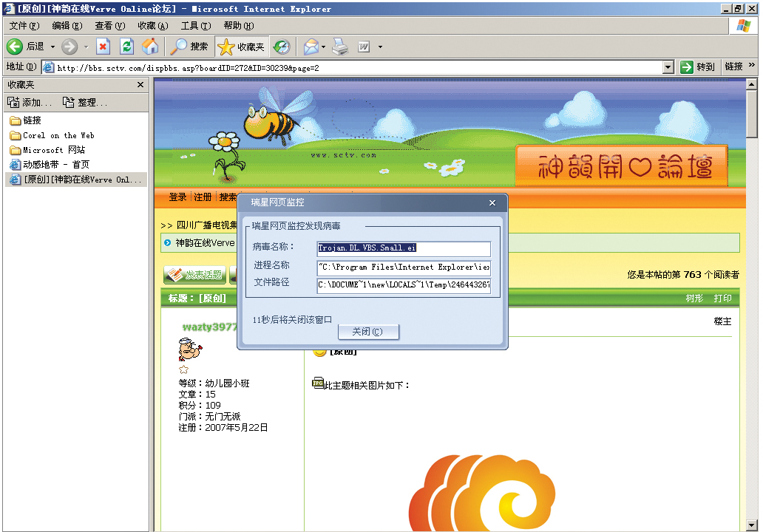Screen dimensions: 763x532
Task: Click the 登录 login link
Action: 177,197
